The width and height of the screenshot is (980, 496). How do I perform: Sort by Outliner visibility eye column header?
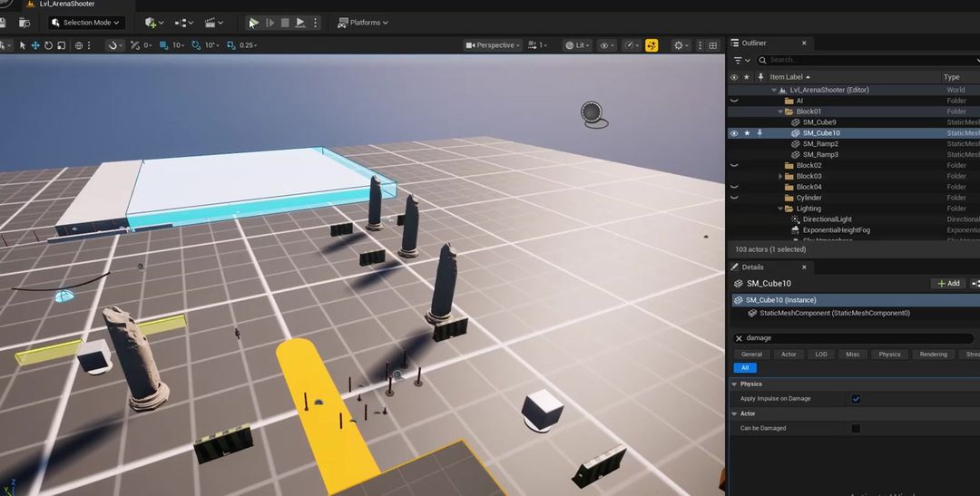click(x=734, y=77)
